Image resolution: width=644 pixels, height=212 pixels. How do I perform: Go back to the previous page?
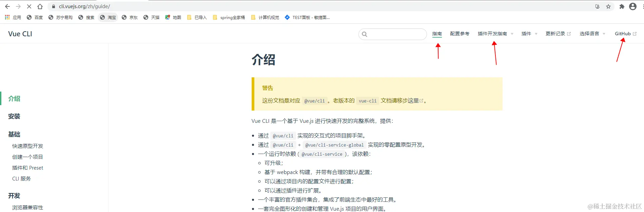coord(7,6)
